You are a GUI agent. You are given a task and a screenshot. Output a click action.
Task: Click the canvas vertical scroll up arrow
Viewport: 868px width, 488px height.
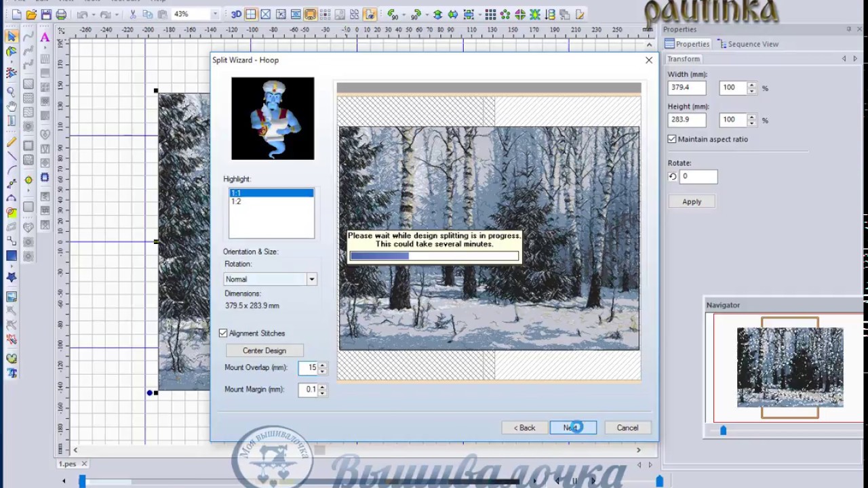click(649, 45)
